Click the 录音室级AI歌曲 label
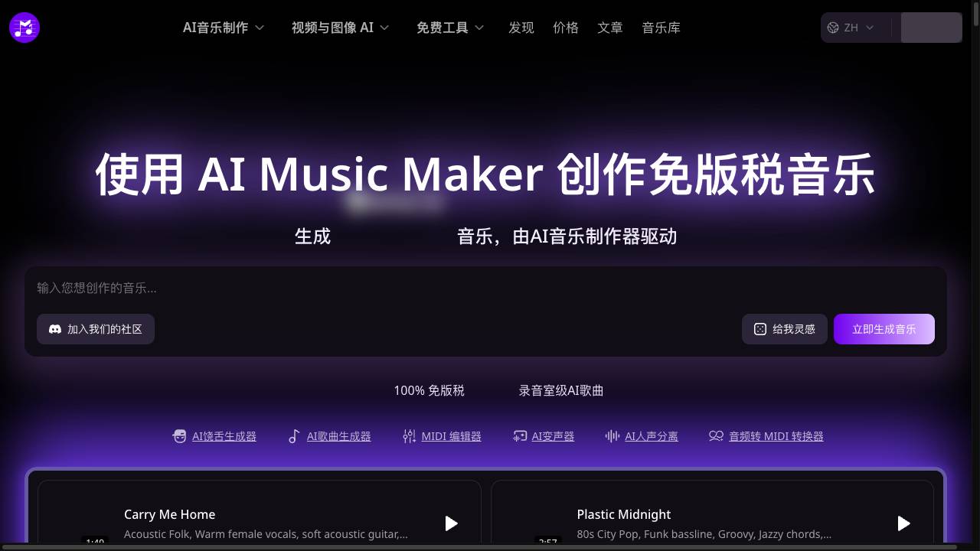This screenshot has height=551, width=980. (x=561, y=390)
